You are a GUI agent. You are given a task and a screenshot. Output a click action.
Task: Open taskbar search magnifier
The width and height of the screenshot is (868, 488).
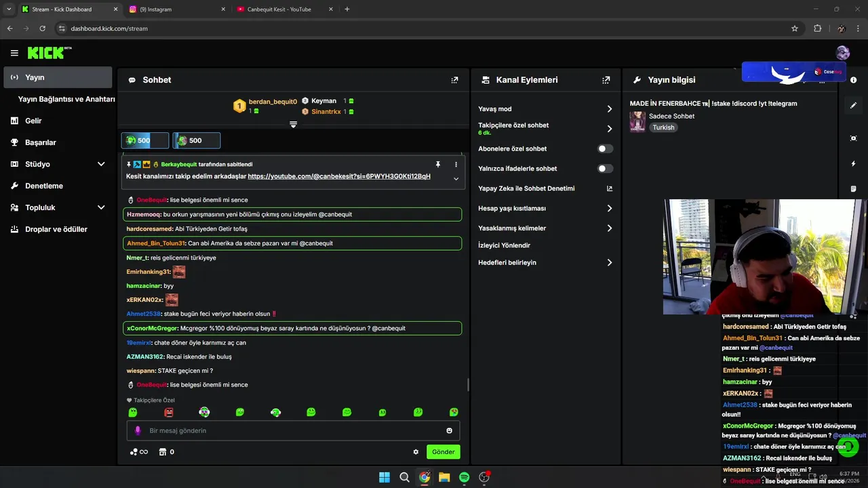(404, 477)
